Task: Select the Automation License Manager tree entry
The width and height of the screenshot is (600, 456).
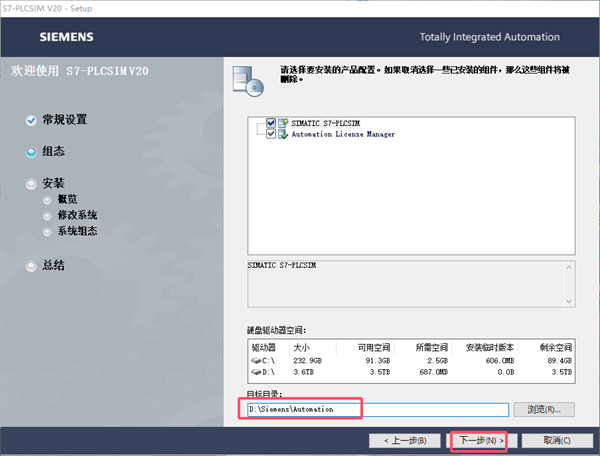Action: pos(343,134)
